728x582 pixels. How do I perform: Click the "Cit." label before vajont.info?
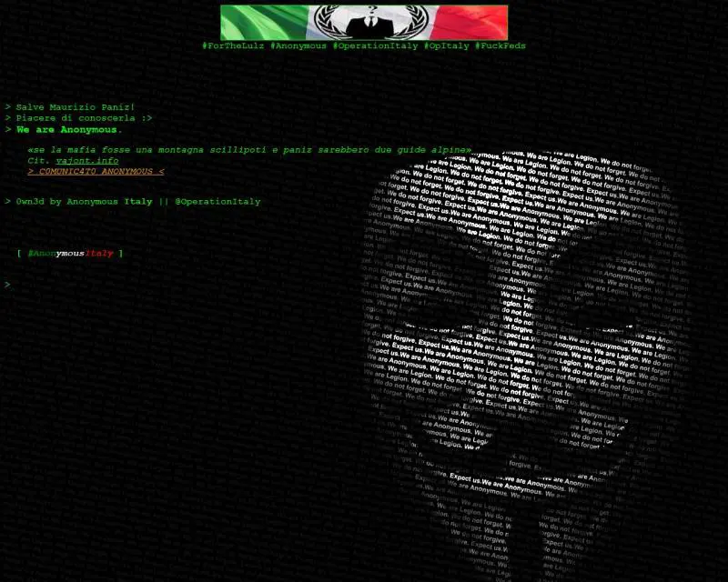coord(39,161)
